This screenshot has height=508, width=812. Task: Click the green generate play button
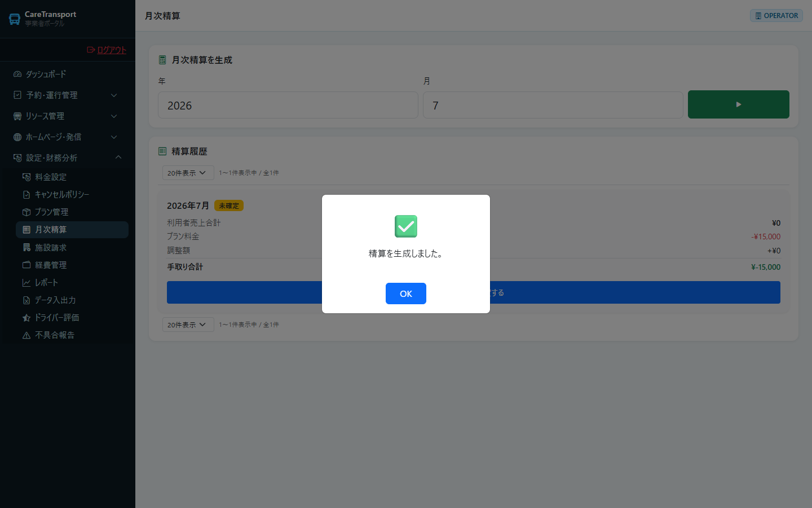739,104
